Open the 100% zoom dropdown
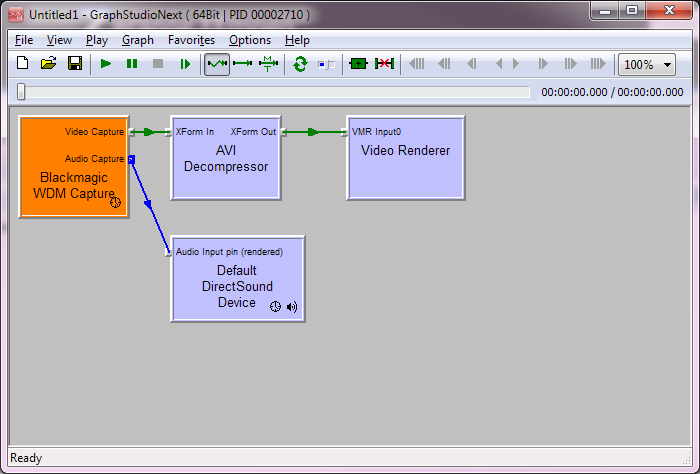 point(646,65)
